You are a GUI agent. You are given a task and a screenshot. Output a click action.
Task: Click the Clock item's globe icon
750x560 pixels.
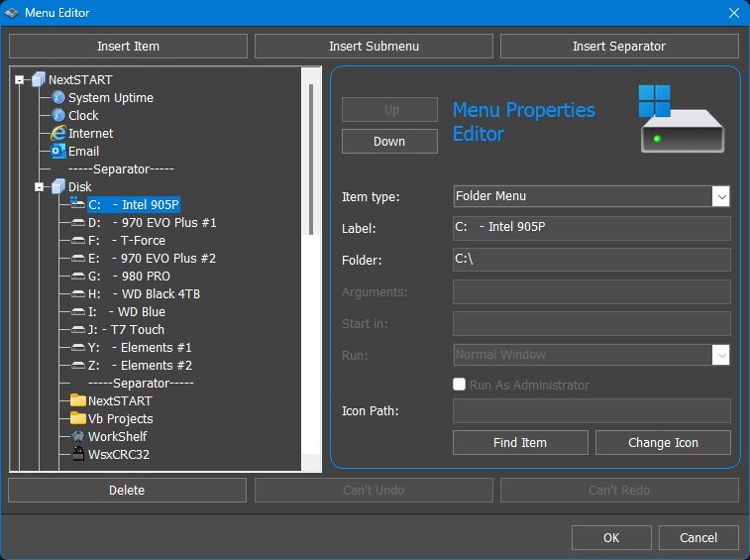pos(58,115)
